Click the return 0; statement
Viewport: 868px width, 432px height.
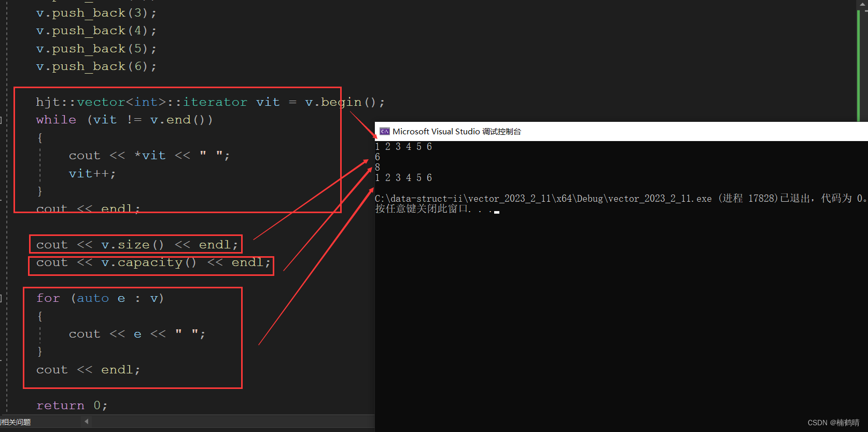tap(72, 406)
